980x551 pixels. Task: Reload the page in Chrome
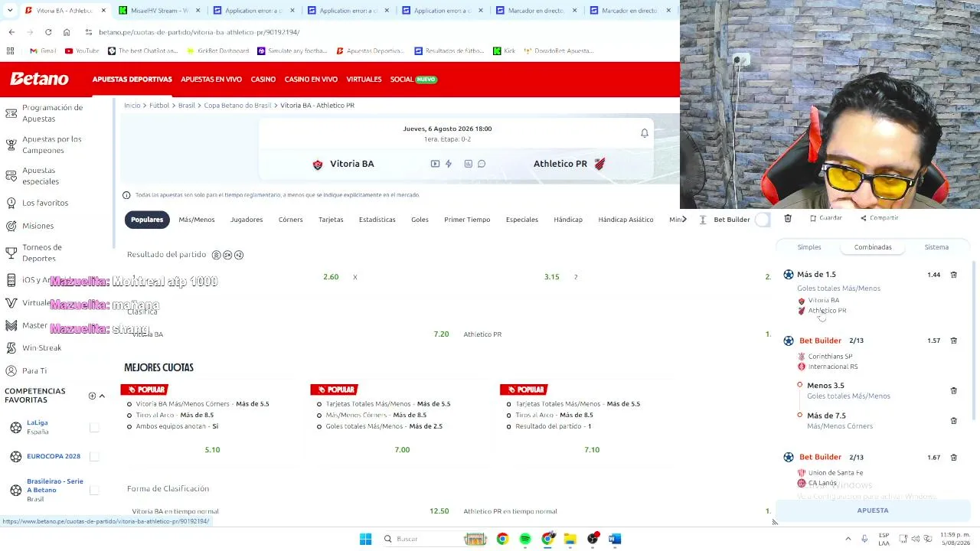coord(48,32)
